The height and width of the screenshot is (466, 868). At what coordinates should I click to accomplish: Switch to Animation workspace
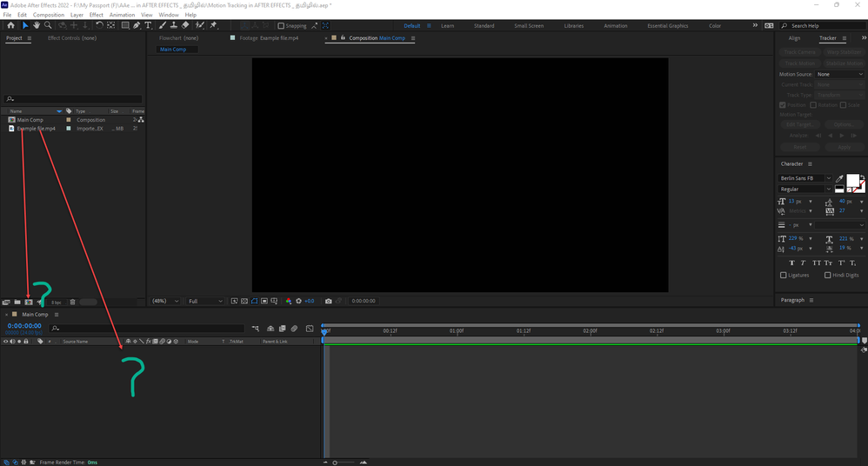[616, 26]
